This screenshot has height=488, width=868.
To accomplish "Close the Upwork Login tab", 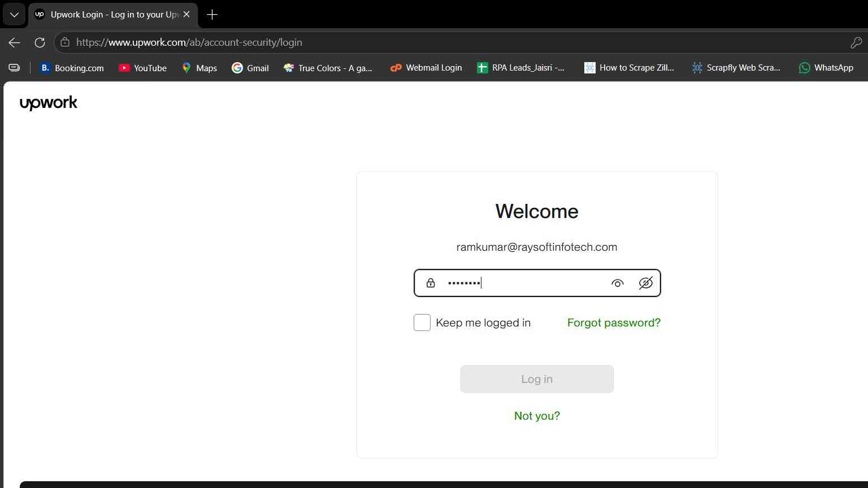I will click(186, 15).
